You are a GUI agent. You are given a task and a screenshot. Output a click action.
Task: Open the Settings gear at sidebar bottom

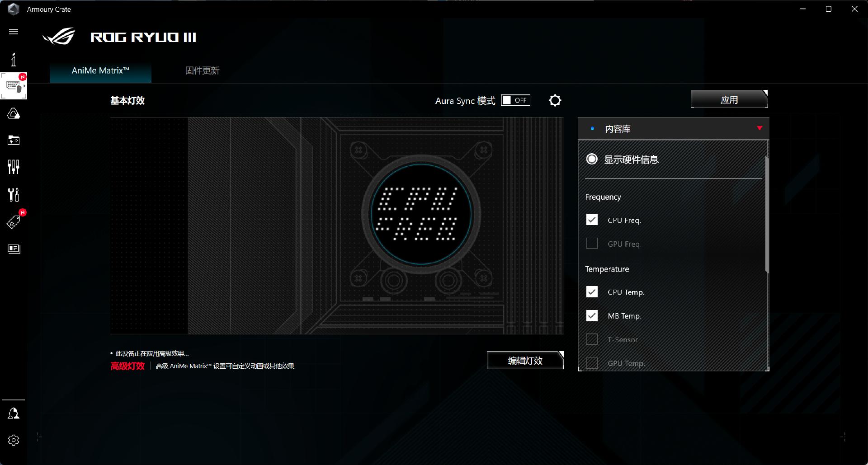tap(14, 440)
